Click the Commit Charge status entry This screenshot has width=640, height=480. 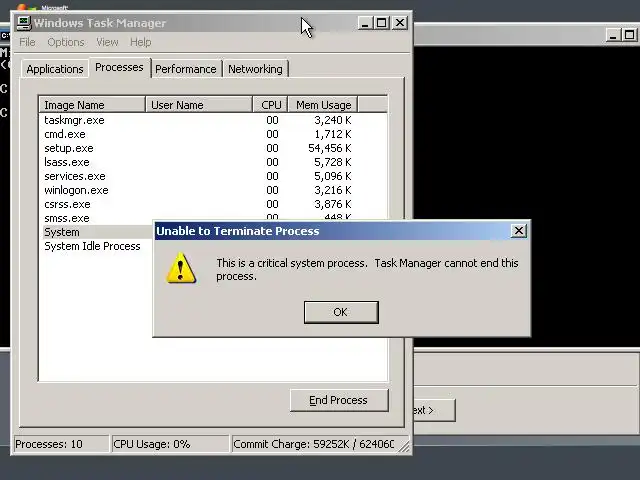tap(313, 444)
